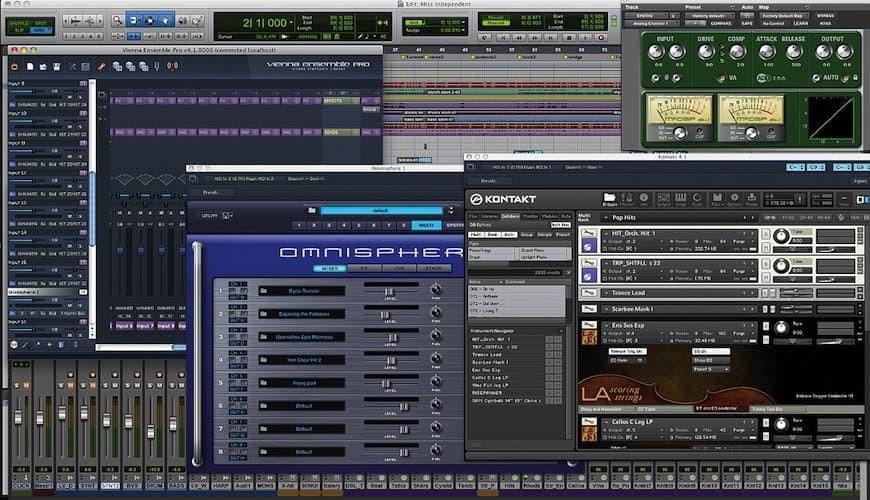This screenshot has width=870, height=500.
Task: Open Kontakt Options gear icon
Action: point(734,199)
